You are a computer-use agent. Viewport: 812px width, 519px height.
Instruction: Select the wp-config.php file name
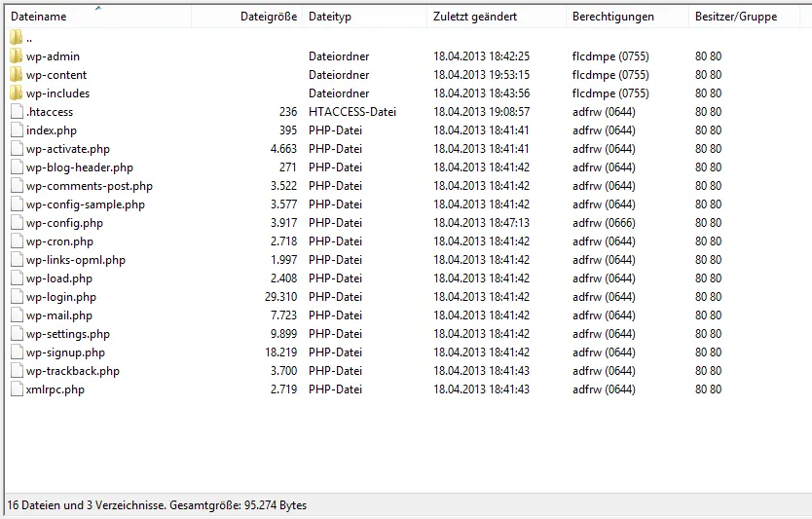pyautogui.click(x=64, y=223)
